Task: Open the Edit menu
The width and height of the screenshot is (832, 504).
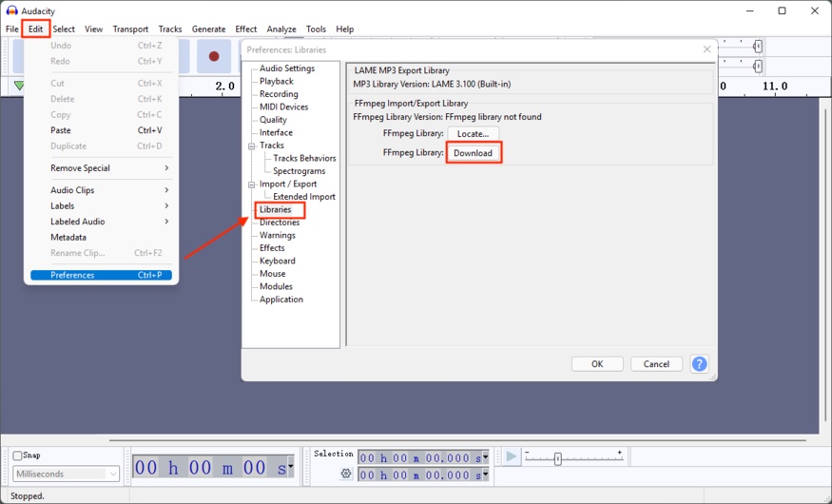Action: tap(35, 29)
